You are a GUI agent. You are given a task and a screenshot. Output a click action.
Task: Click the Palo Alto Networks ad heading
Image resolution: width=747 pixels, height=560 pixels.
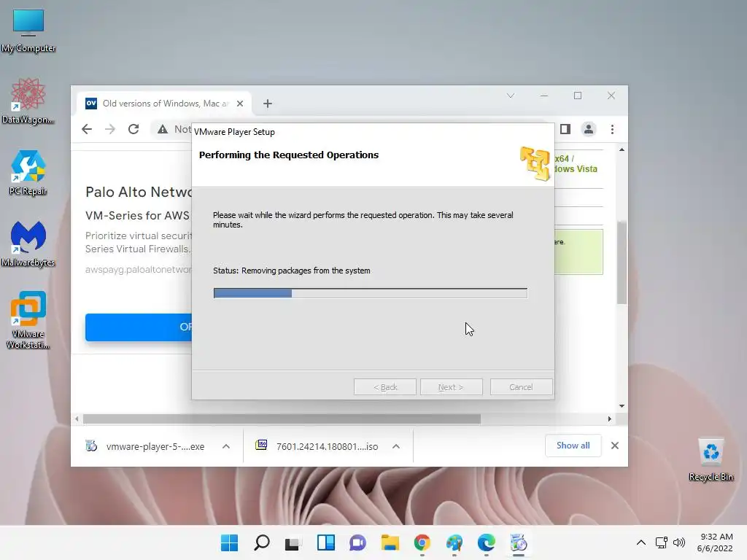(139, 192)
